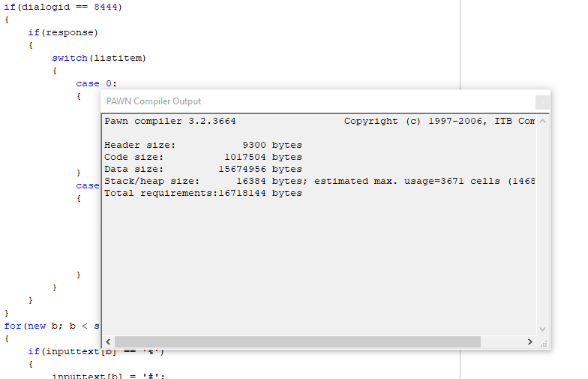This screenshot has width=588, height=379.
Task: Place cursor on switch(listitem) line
Action: pyautogui.click(x=99, y=58)
